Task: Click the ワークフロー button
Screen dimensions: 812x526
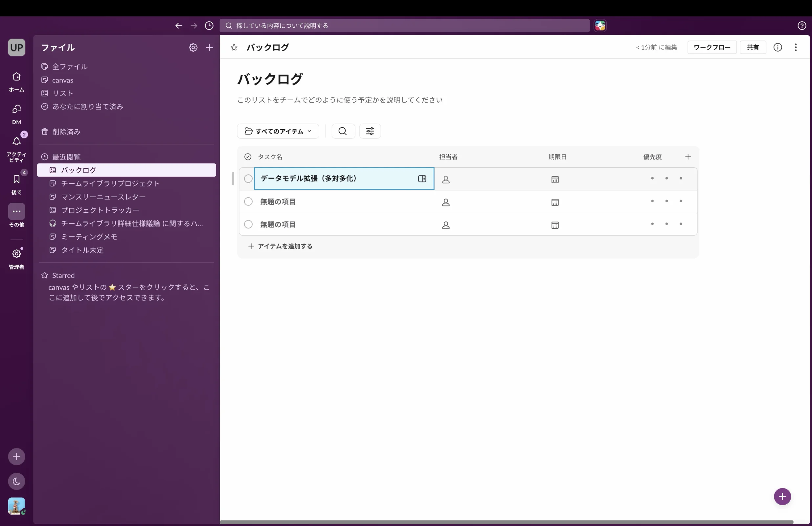Action: click(x=712, y=47)
